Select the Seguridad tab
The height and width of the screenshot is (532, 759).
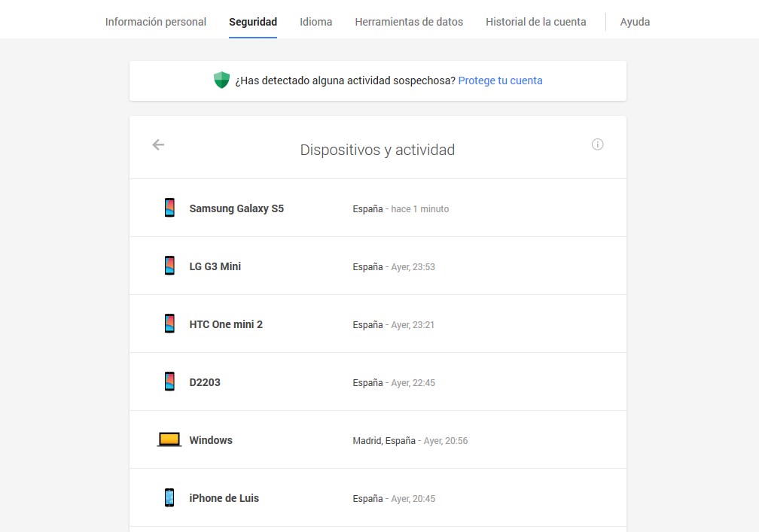pyautogui.click(x=253, y=22)
